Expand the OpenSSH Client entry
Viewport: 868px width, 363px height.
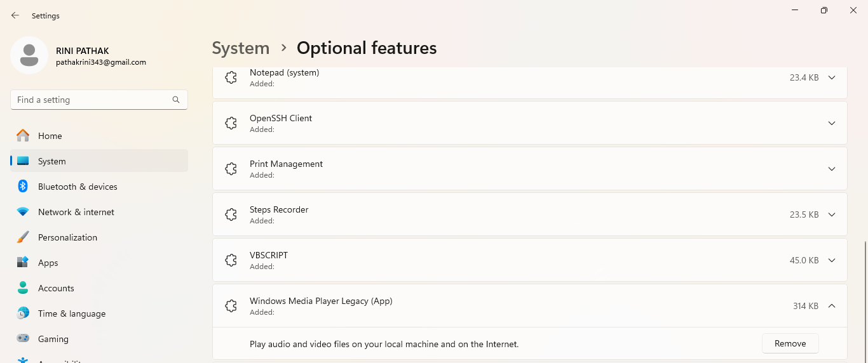831,123
